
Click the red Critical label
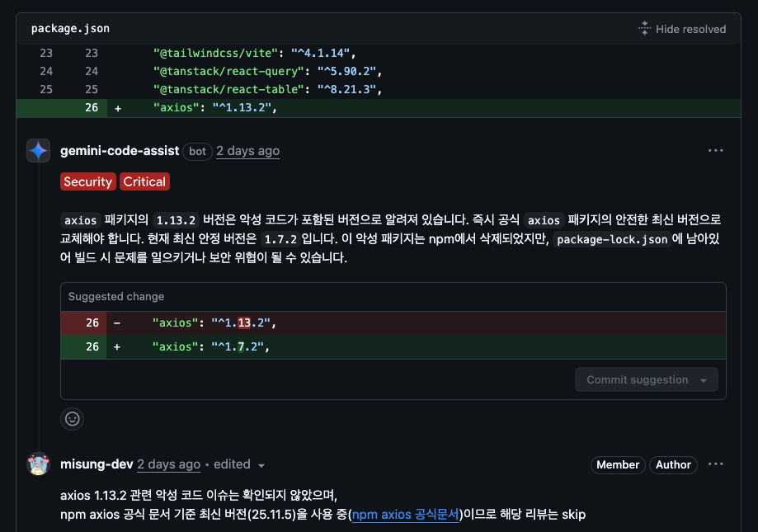pos(144,181)
